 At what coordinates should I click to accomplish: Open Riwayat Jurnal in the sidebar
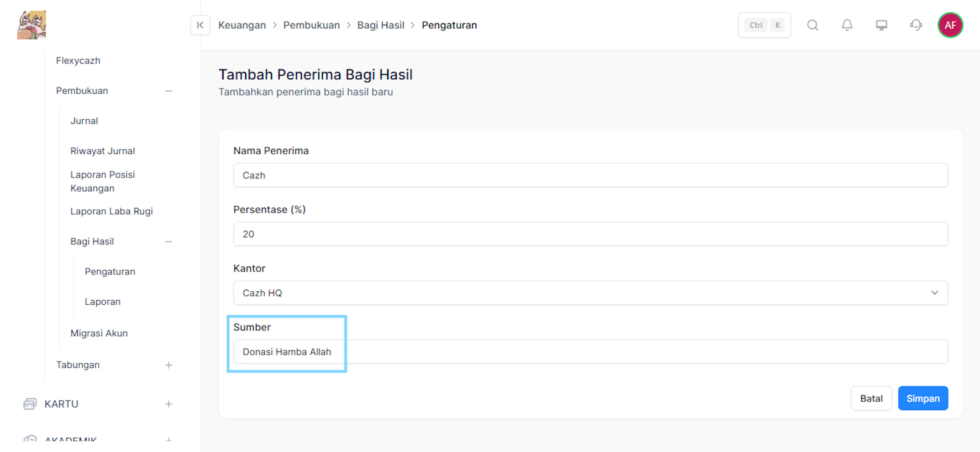[x=103, y=151]
